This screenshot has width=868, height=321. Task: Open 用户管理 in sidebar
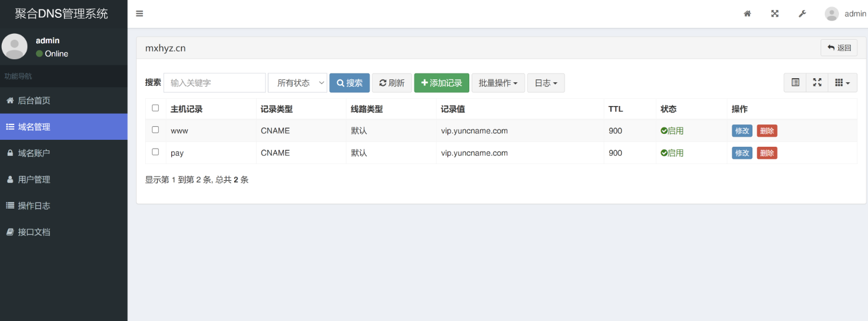tap(63, 179)
